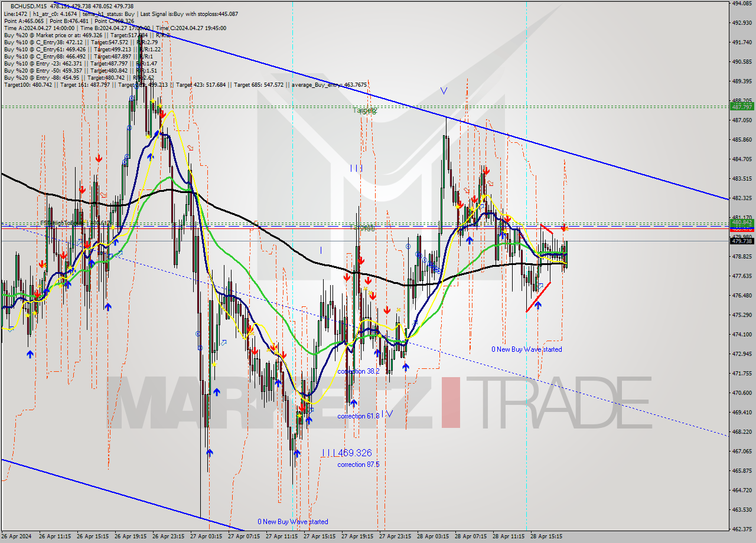
Task: Click the correction 61.8 label
Action: click(x=359, y=416)
